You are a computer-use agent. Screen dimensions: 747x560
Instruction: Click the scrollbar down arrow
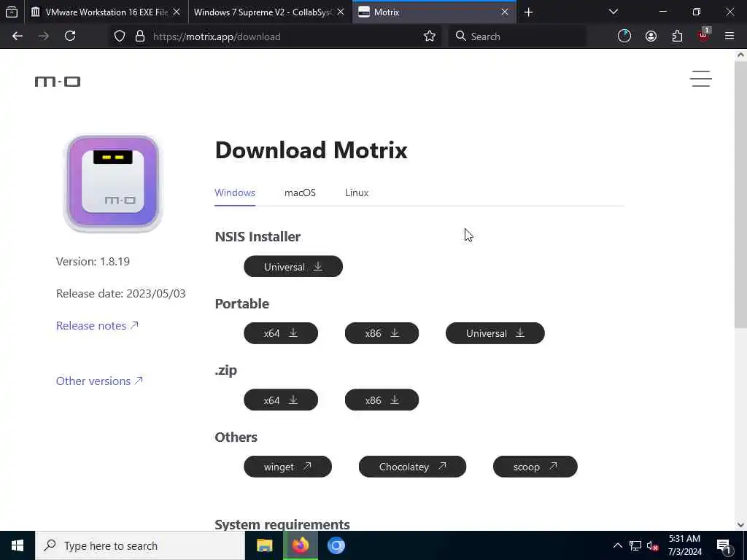click(740, 525)
